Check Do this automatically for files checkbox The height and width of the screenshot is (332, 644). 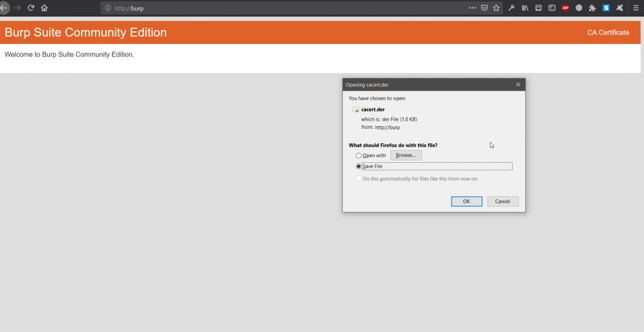358,179
